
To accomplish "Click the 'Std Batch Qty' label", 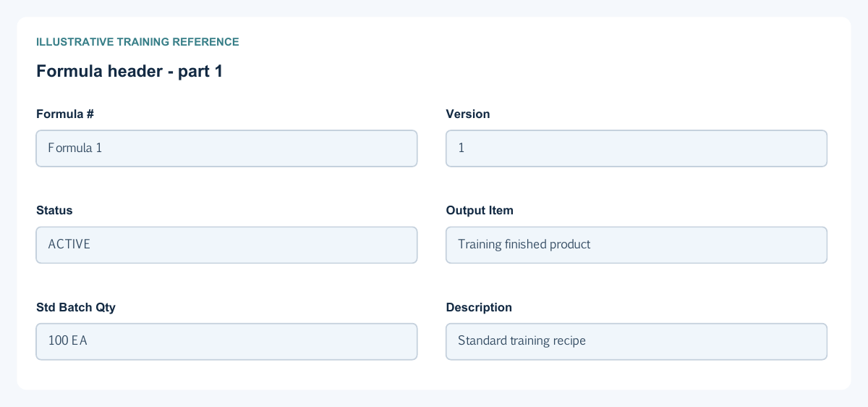I will pyautogui.click(x=76, y=307).
